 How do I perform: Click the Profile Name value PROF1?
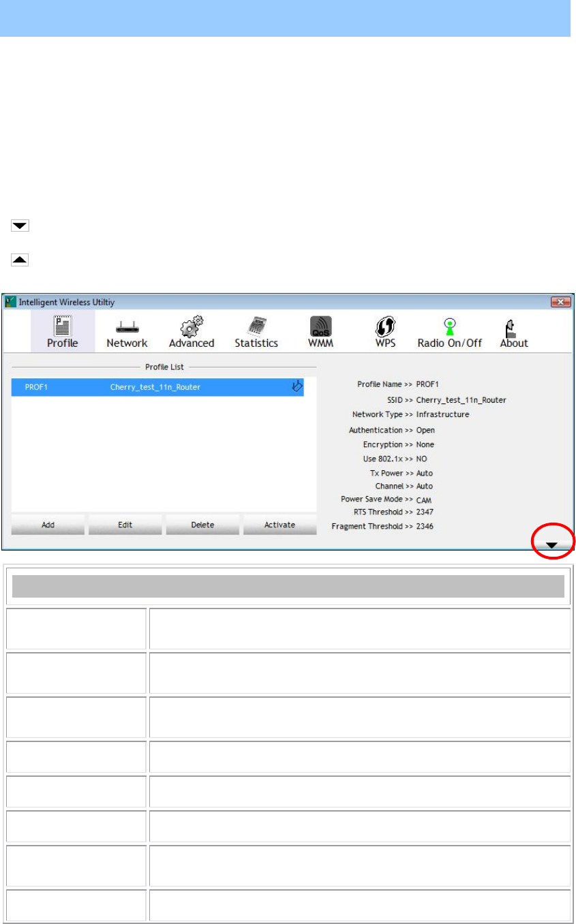(x=429, y=384)
